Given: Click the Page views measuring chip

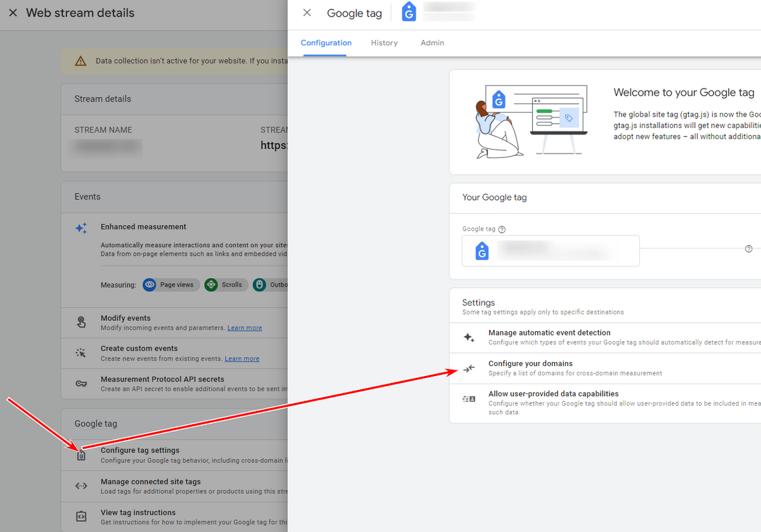Looking at the screenshot, I should [171, 285].
